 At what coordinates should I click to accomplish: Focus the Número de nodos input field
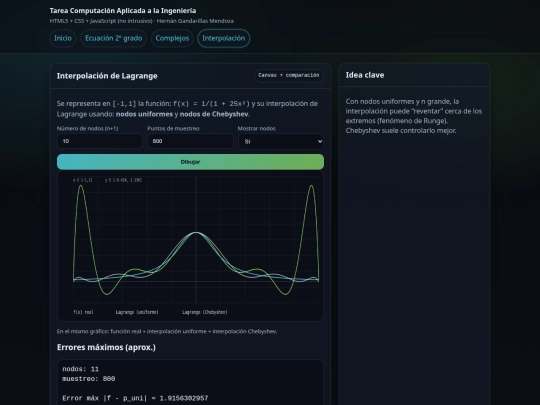click(x=100, y=141)
